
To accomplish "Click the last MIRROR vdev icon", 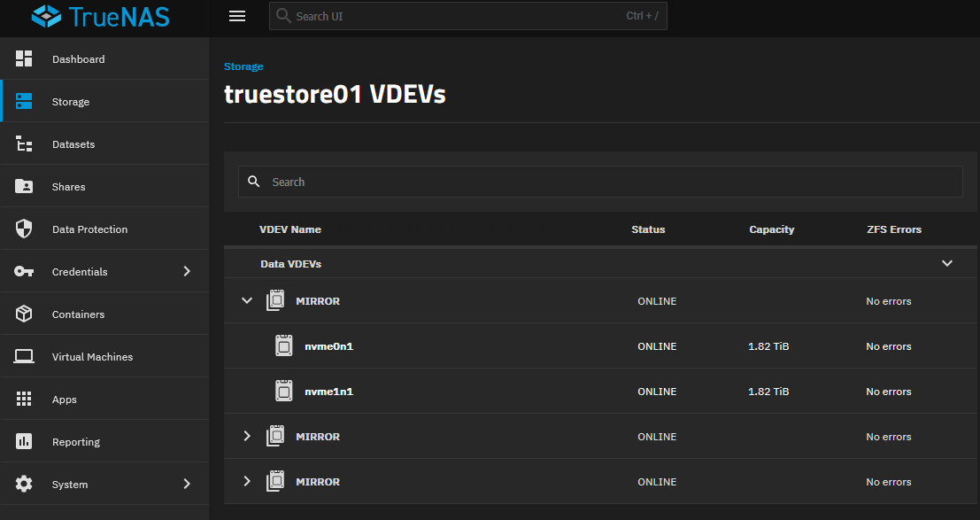I will coord(275,481).
